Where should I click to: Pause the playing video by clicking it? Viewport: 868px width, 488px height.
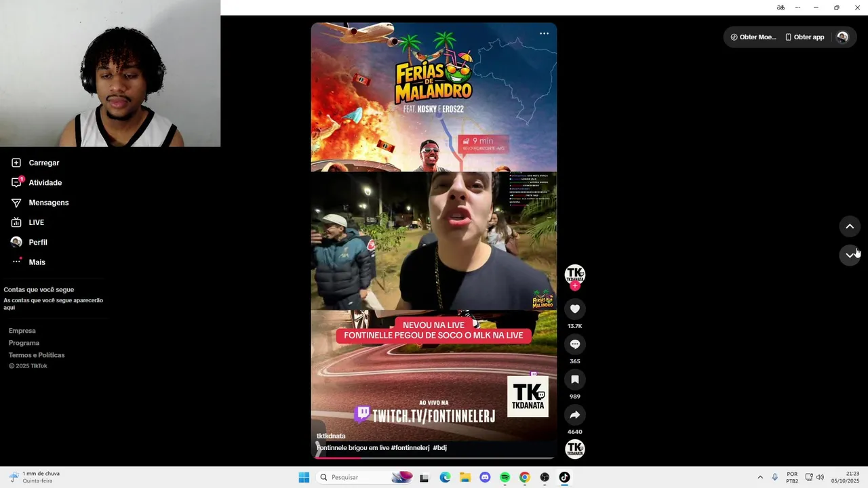[x=434, y=241]
